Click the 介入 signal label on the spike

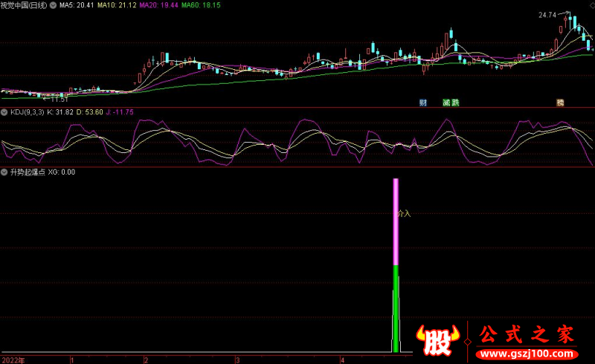(404, 213)
